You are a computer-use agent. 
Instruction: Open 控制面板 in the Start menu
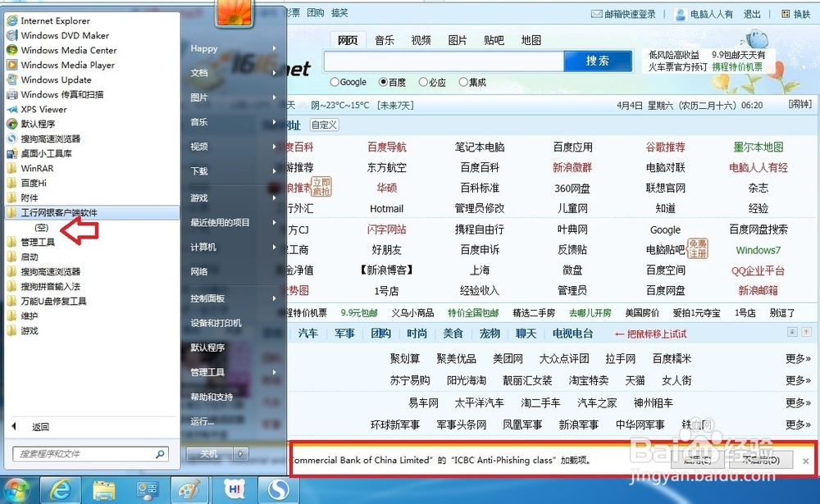207,298
